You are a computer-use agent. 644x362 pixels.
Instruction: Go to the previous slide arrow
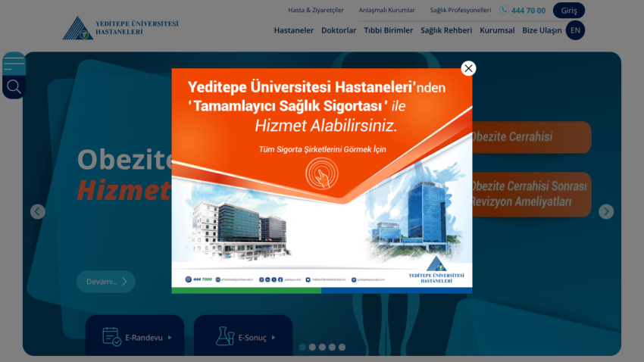[x=37, y=211]
